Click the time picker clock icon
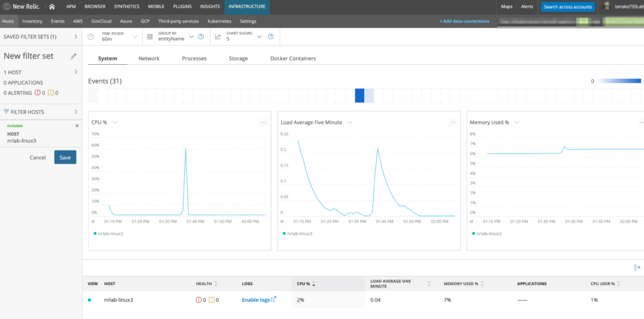Viewport: 644px width, 319px height. click(x=91, y=36)
